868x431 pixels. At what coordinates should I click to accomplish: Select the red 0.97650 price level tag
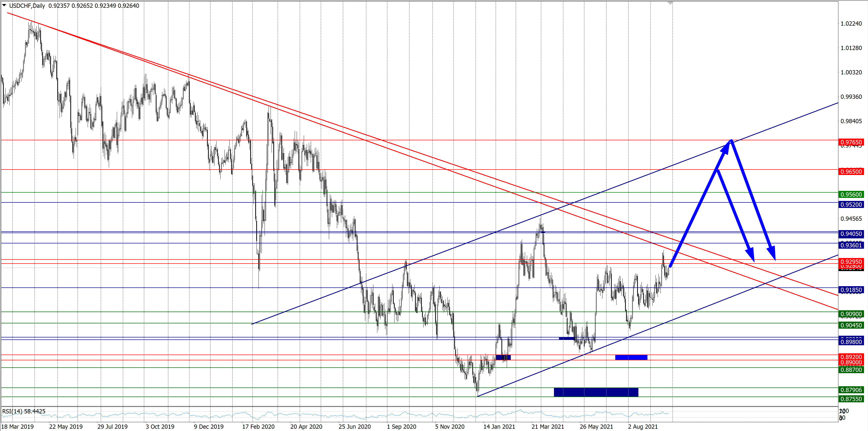click(x=851, y=142)
